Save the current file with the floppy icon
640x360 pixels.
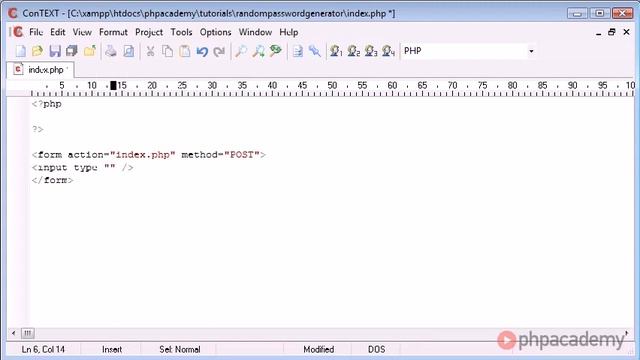[55, 51]
